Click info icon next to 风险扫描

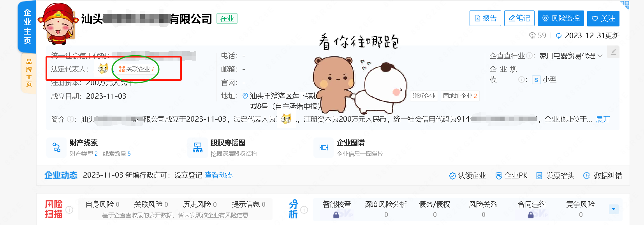69,210
